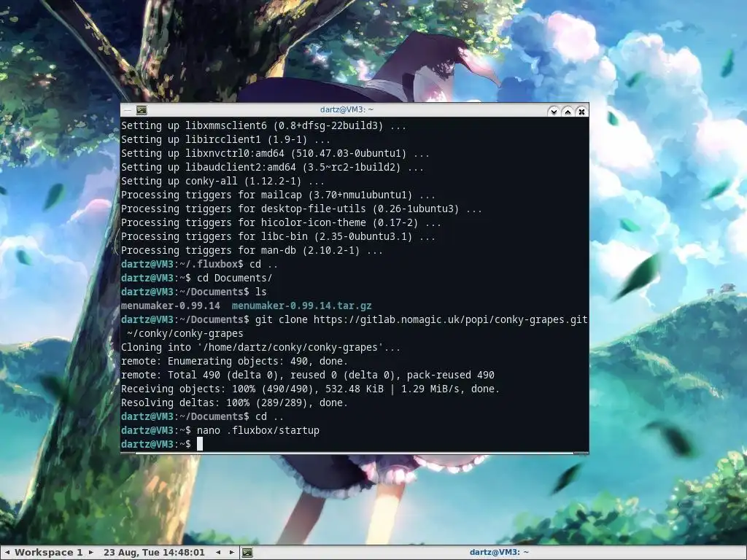Click the '~/conky/conky-grapes' path line
This screenshot has height=560, width=747.
coord(185,333)
